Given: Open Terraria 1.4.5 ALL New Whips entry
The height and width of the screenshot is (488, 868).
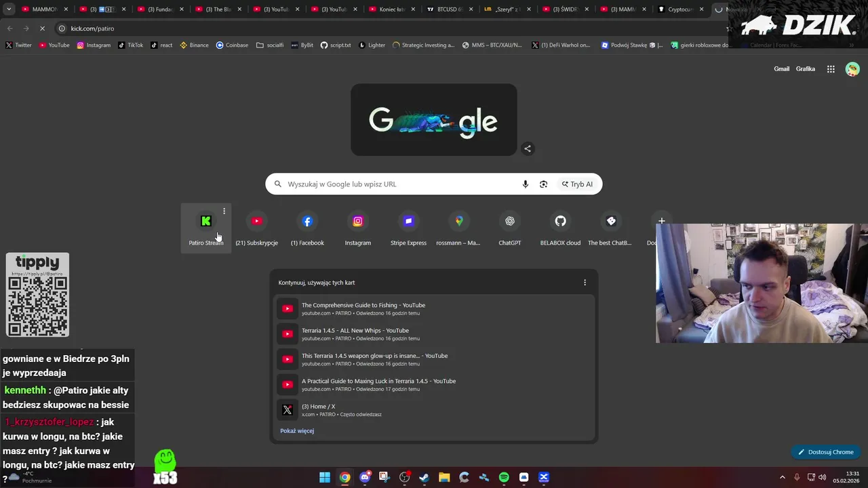Looking at the screenshot, I should pyautogui.click(x=434, y=334).
